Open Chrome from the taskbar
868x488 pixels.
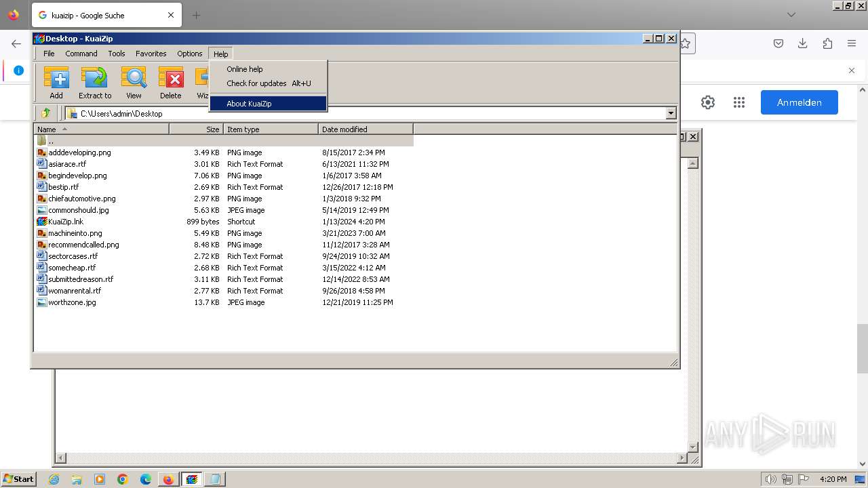pyautogui.click(x=123, y=479)
